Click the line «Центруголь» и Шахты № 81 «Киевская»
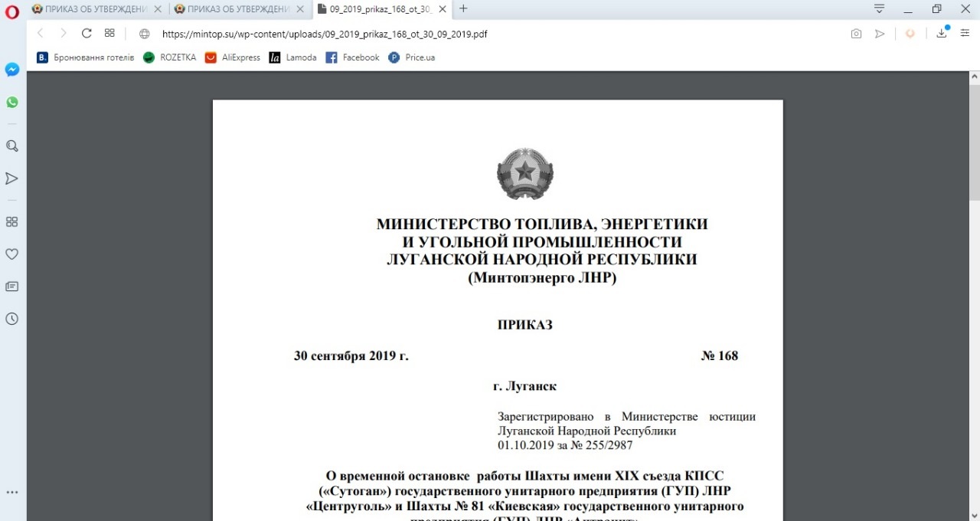Image resolution: width=980 pixels, height=521 pixels. 524,506
